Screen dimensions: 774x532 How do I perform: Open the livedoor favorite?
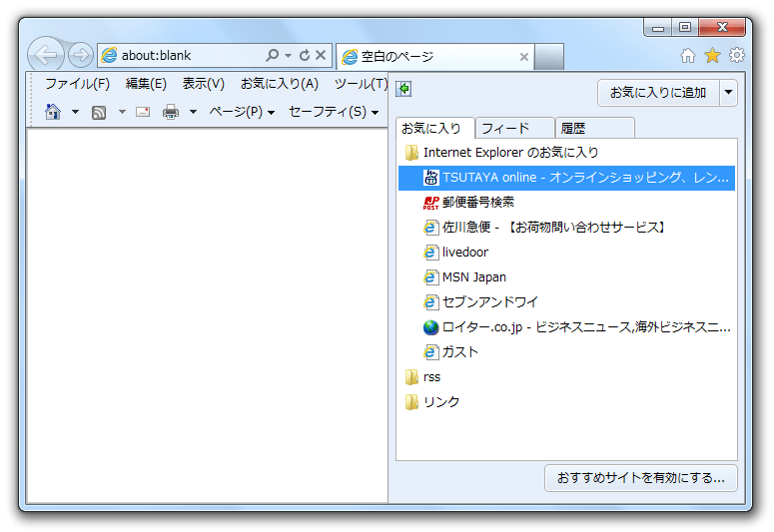566,253
